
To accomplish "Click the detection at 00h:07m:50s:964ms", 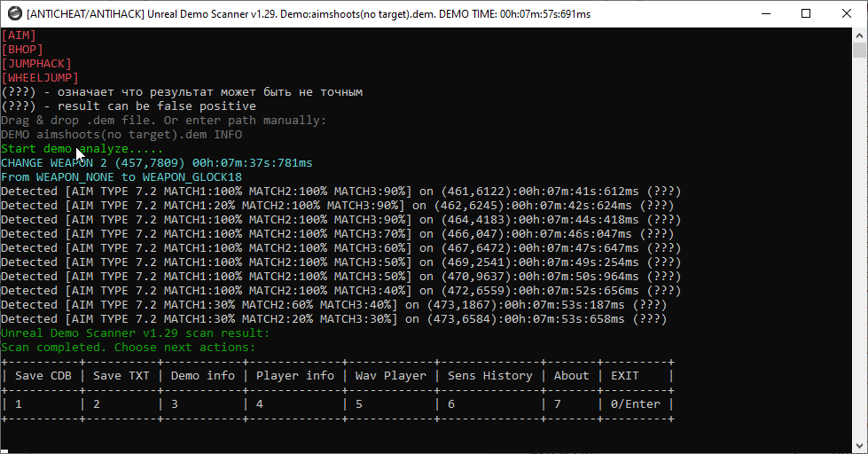I will tap(341, 277).
